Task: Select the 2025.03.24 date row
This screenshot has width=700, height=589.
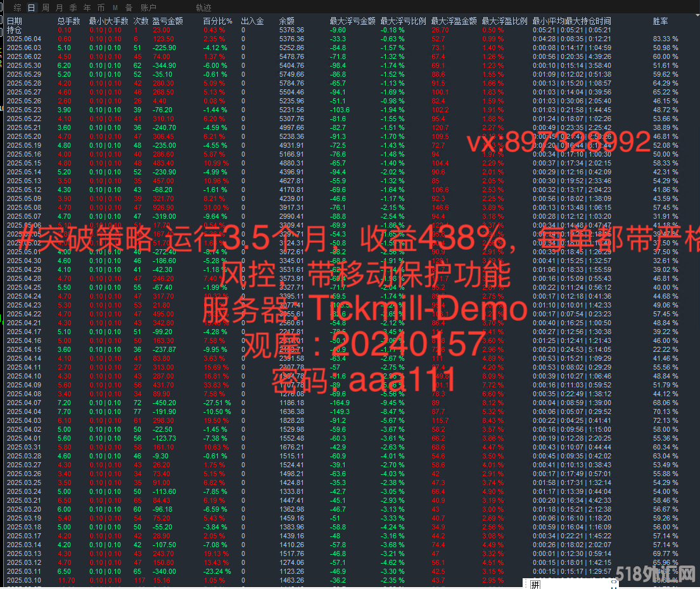Action: [24, 491]
